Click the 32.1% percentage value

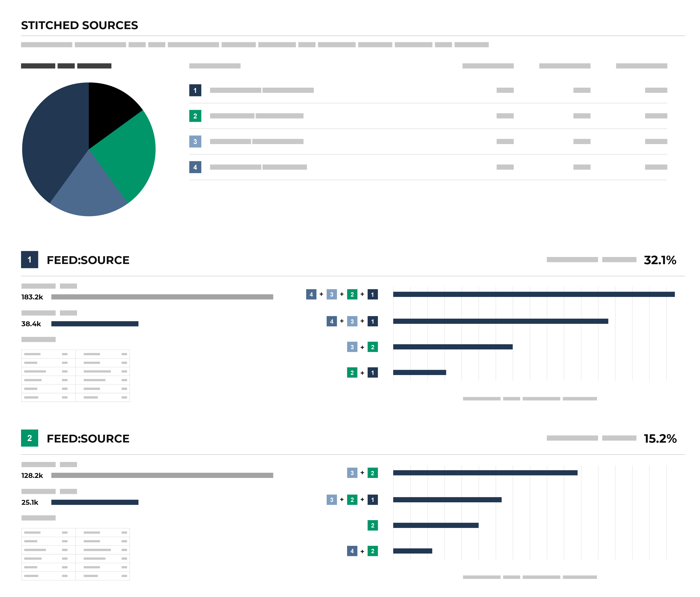pyautogui.click(x=660, y=260)
